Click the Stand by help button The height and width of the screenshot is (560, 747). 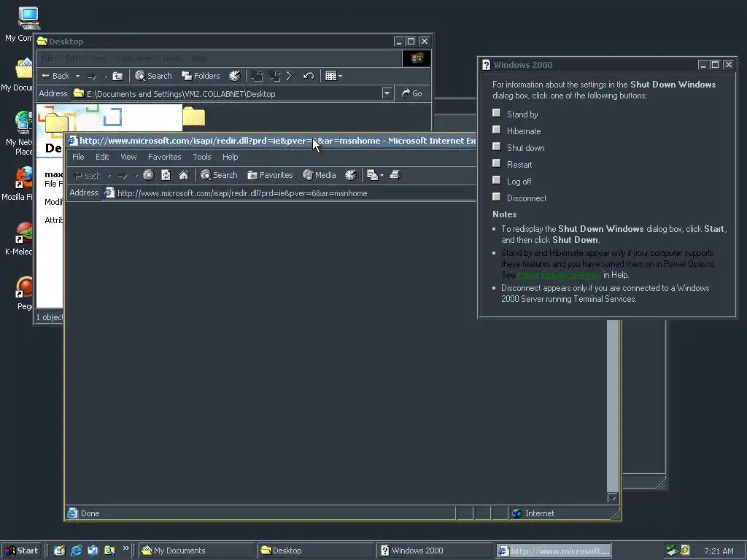point(496,113)
